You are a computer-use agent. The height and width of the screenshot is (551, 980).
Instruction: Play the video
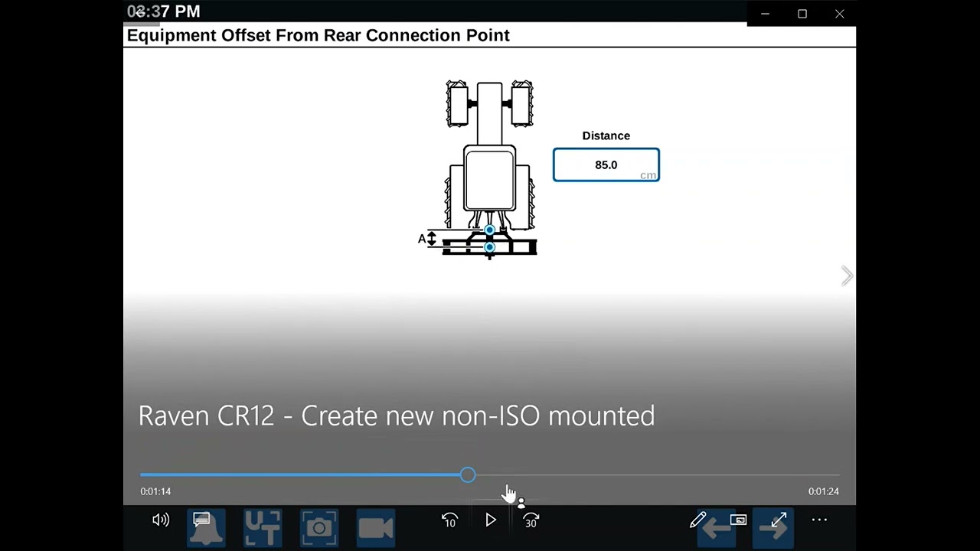click(x=491, y=520)
